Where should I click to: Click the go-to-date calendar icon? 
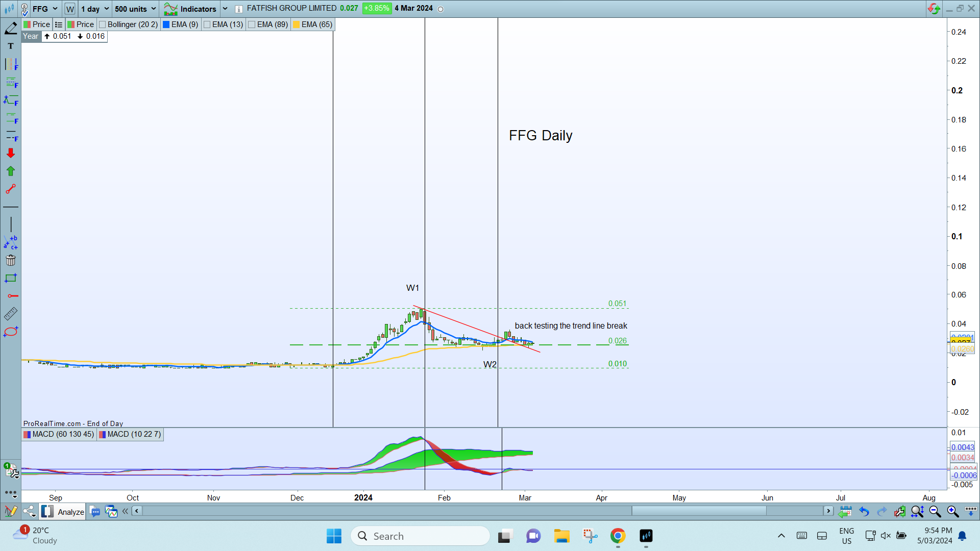[x=845, y=511]
